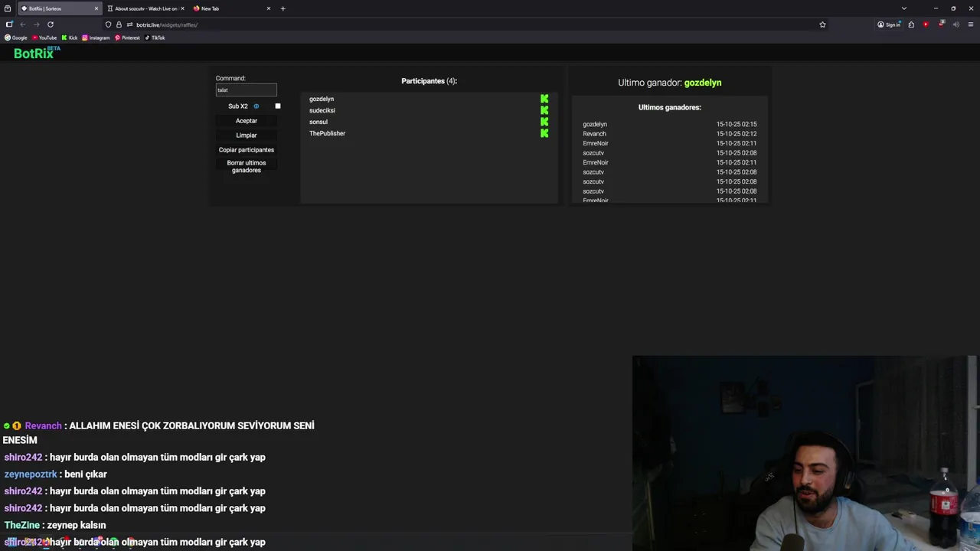Close the New Tab tab
This screenshot has height=551, width=980.
coord(269,8)
